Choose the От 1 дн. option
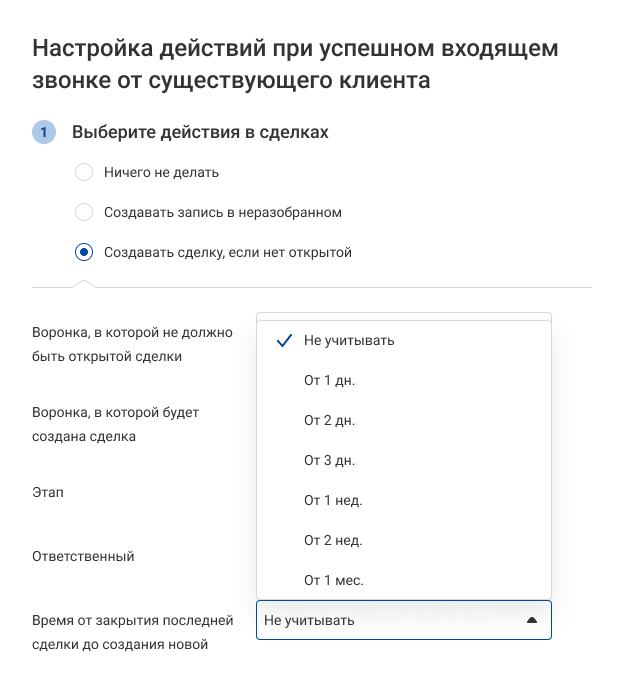This screenshot has height=680, width=624. (329, 380)
